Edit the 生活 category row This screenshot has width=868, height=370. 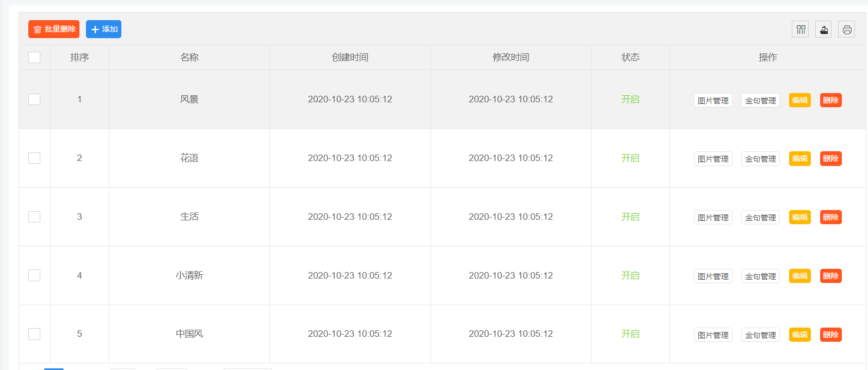799,217
